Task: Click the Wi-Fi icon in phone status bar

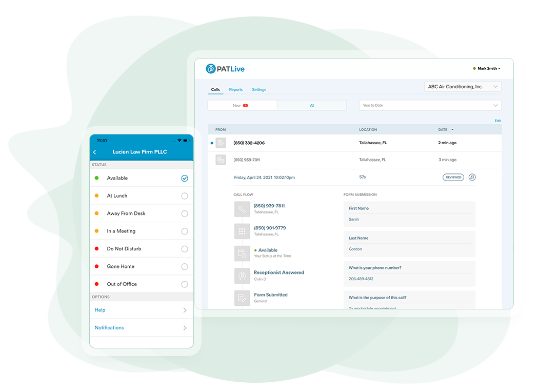Action: 180,140
